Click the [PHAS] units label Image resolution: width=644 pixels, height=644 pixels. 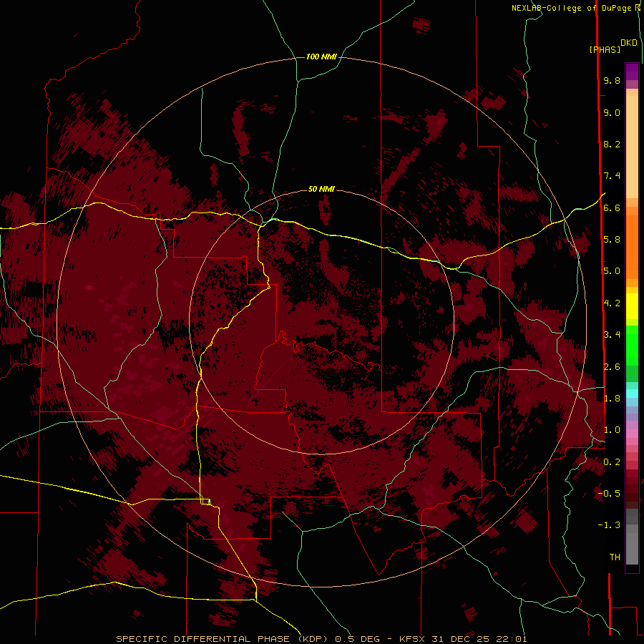pyautogui.click(x=605, y=50)
